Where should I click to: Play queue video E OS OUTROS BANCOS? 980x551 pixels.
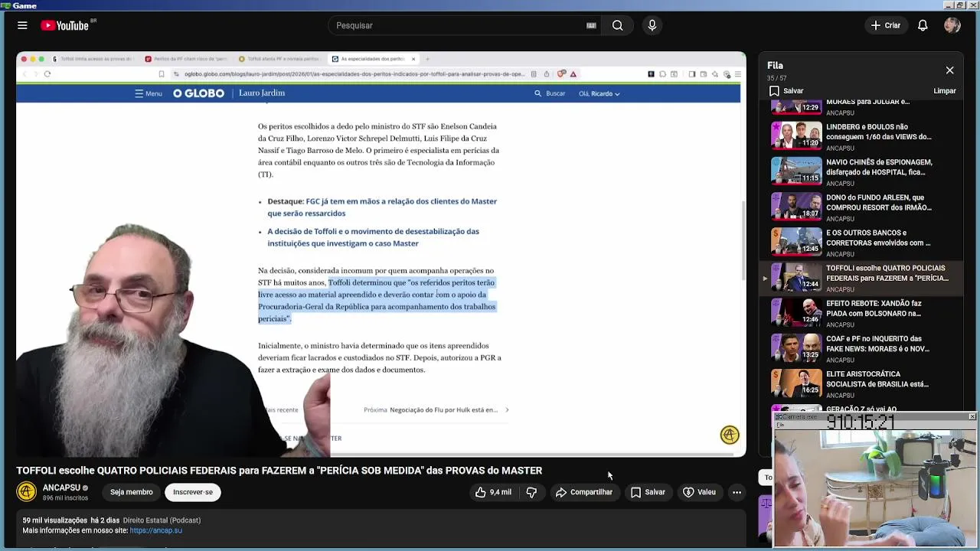[x=861, y=243]
